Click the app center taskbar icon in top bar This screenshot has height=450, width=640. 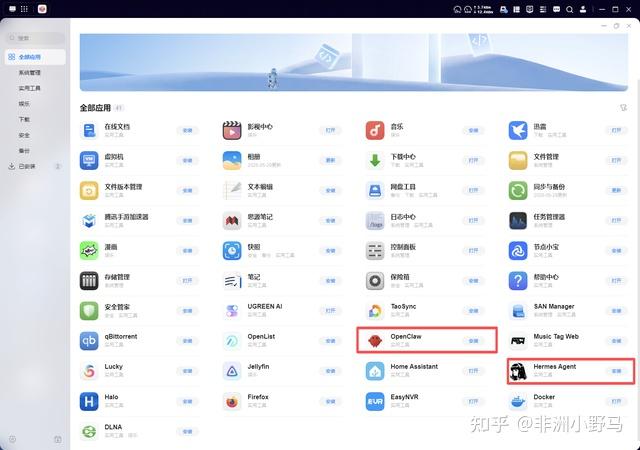pyautogui.click(x=42, y=9)
